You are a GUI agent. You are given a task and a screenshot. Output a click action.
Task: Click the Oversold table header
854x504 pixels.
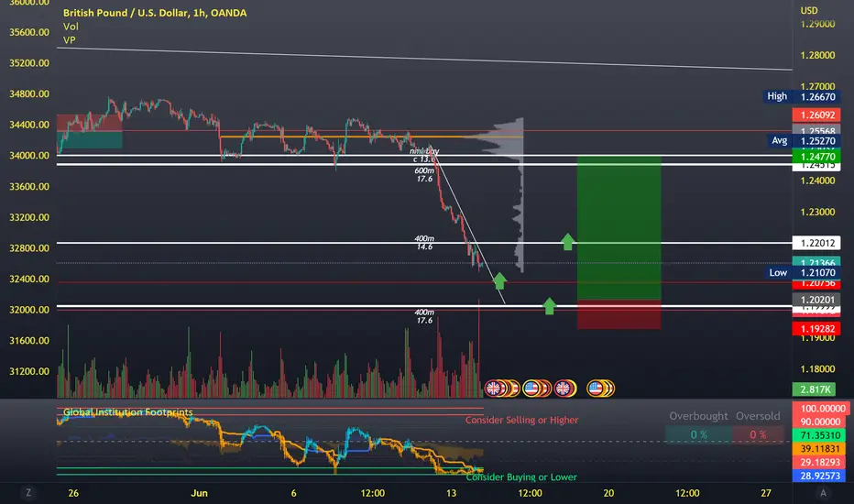[758, 416]
